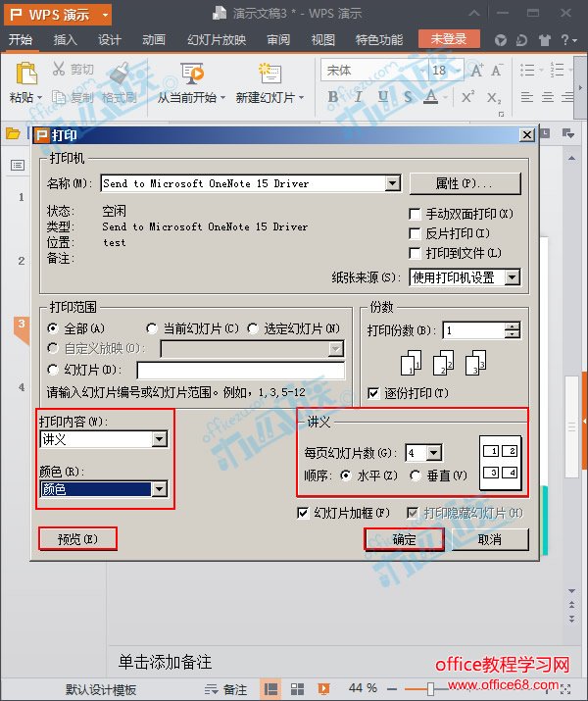588x701 pixels.
Task: Open the Review ribbon tab
Action: point(278,40)
